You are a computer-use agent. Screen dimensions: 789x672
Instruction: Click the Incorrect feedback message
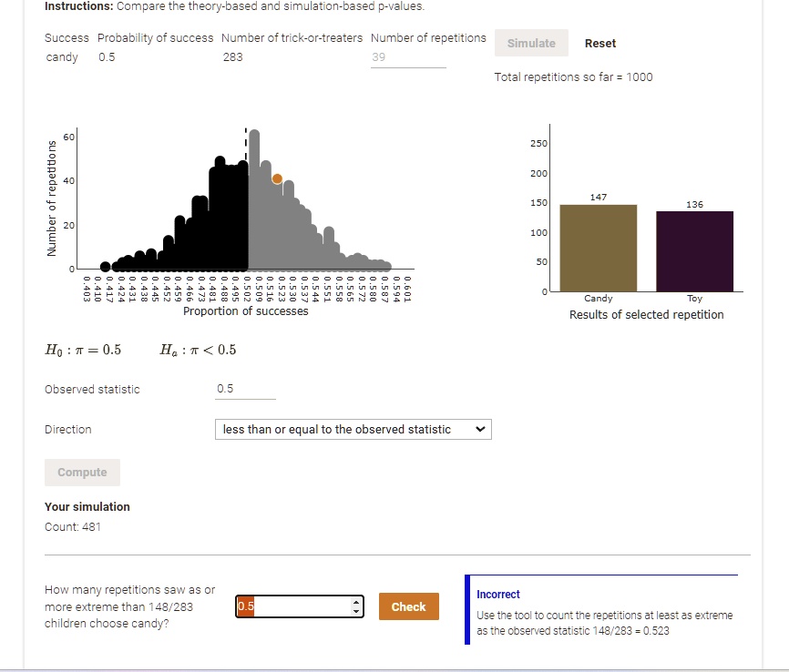pos(499,594)
